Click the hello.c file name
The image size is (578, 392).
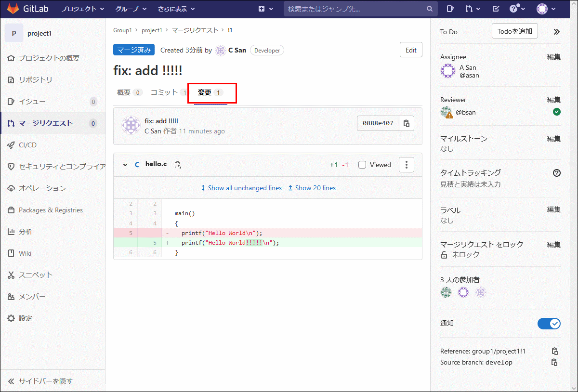(156, 164)
